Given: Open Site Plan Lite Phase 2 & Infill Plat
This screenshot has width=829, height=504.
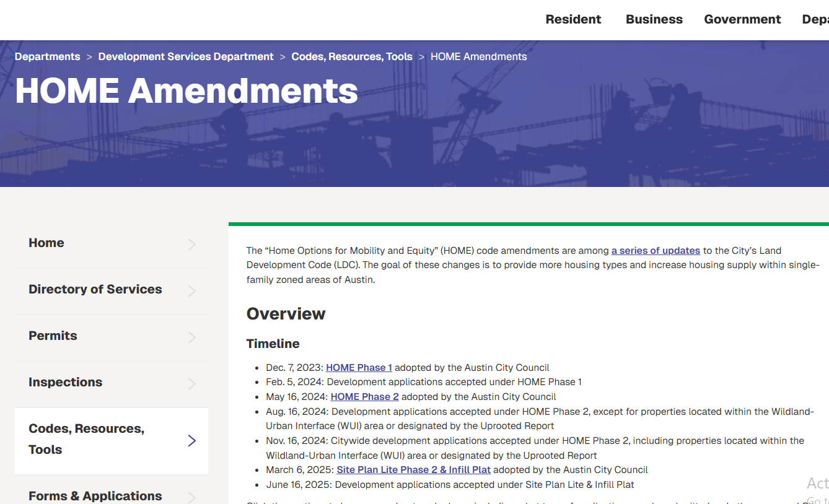Looking at the screenshot, I should 413,469.
